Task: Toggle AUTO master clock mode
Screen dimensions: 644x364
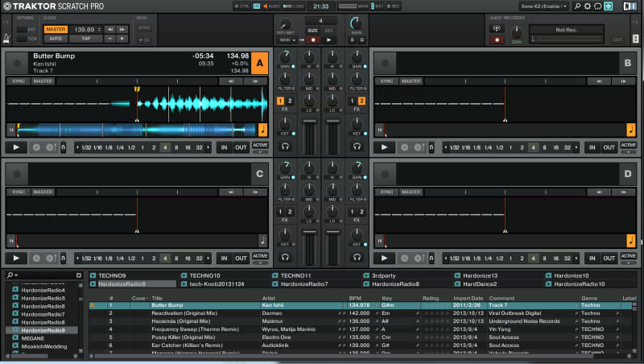Action: pos(56,39)
